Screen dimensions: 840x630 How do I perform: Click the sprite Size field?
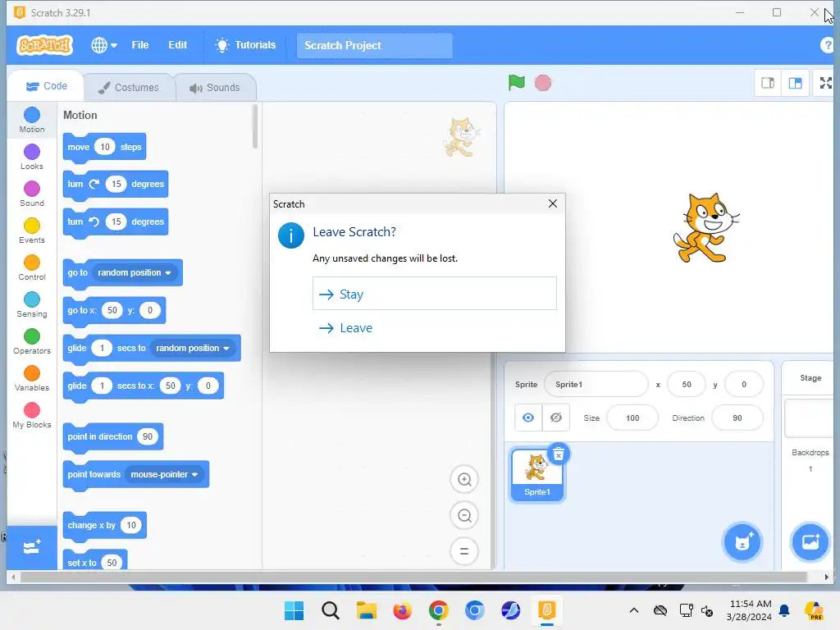(x=632, y=418)
